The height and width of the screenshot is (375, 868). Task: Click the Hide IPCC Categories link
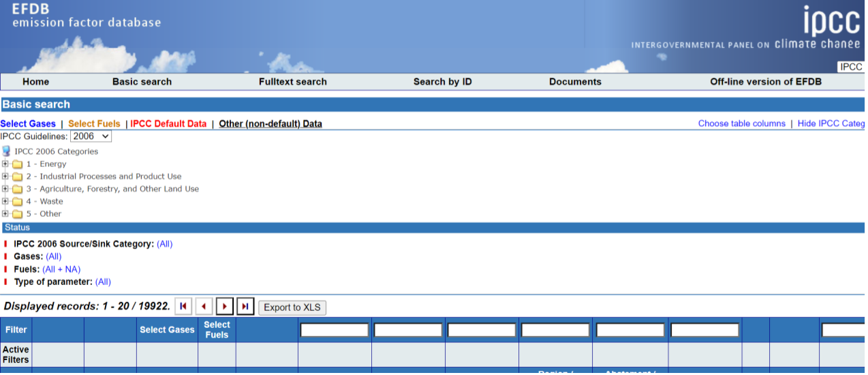coord(831,123)
